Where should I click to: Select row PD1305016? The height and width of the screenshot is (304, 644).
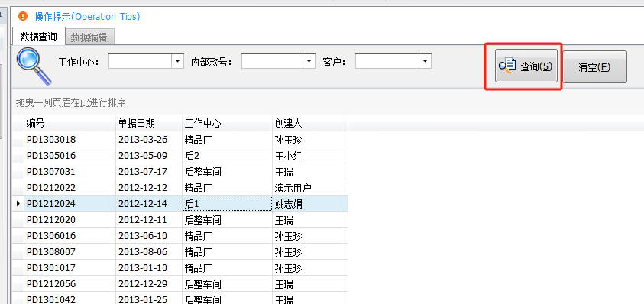pyautogui.click(x=180, y=156)
